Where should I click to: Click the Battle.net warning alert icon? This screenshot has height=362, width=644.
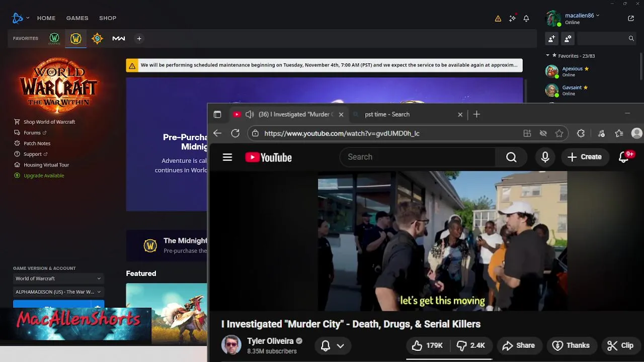(498, 19)
